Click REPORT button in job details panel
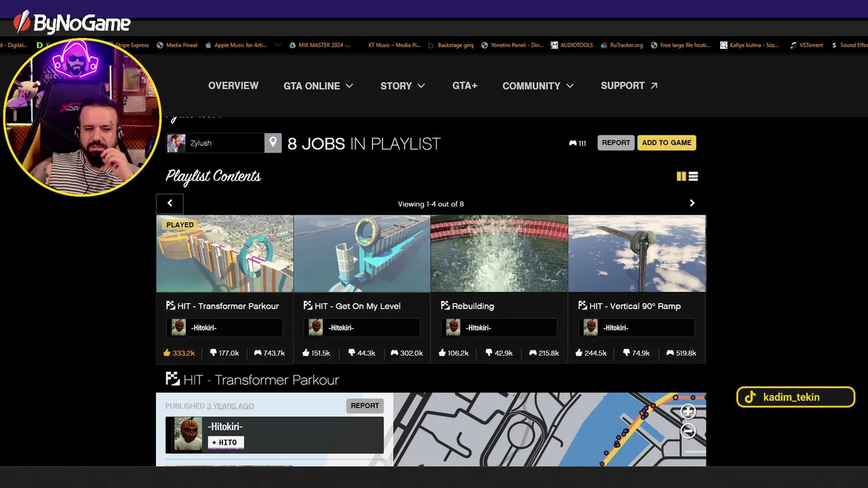Screen dimensions: 868x488 click(365, 405)
